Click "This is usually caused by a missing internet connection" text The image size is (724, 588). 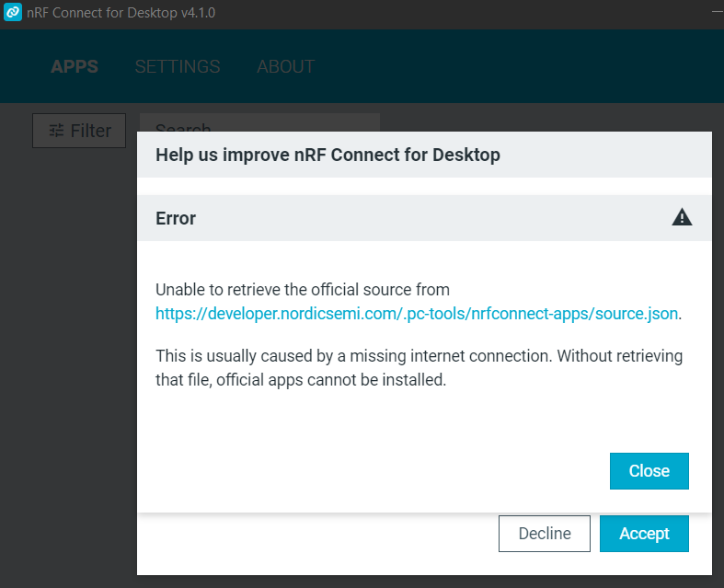pyautogui.click(x=353, y=356)
